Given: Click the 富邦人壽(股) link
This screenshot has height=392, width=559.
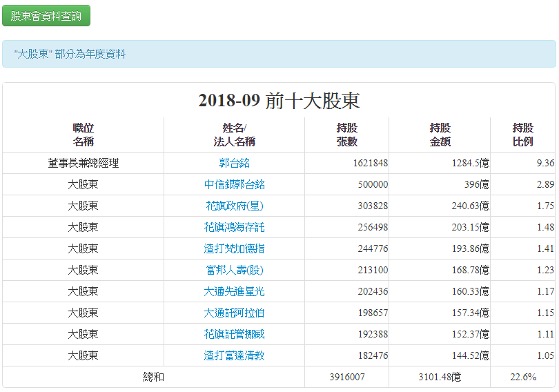Looking at the screenshot, I should (235, 270).
